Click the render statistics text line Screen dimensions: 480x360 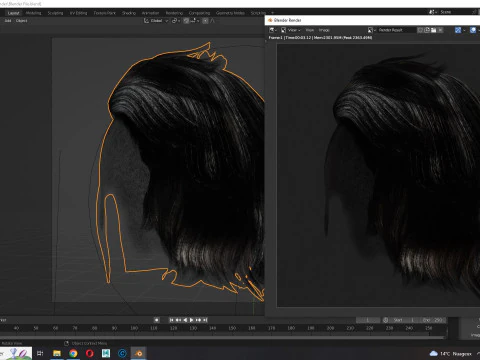(x=320, y=38)
